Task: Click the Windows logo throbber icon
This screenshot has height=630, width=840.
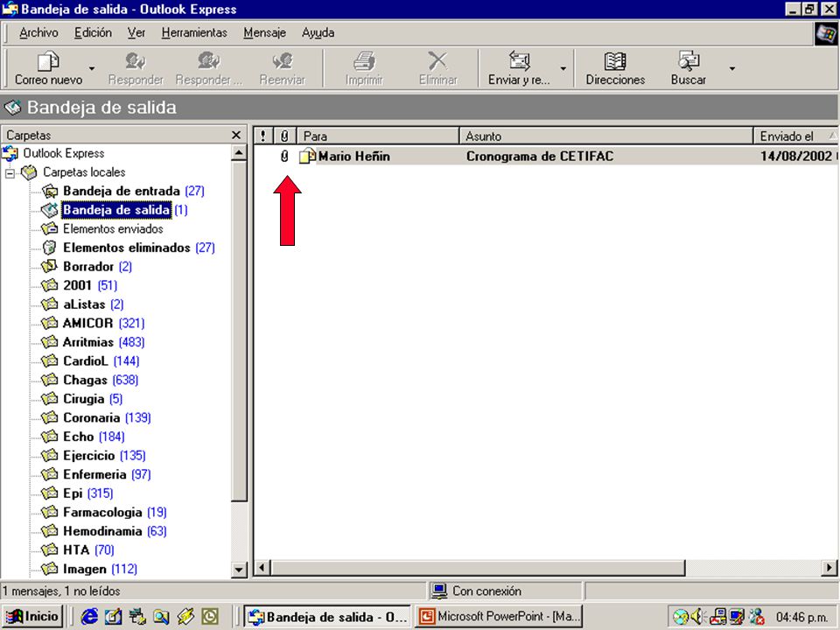Action: coord(825,33)
